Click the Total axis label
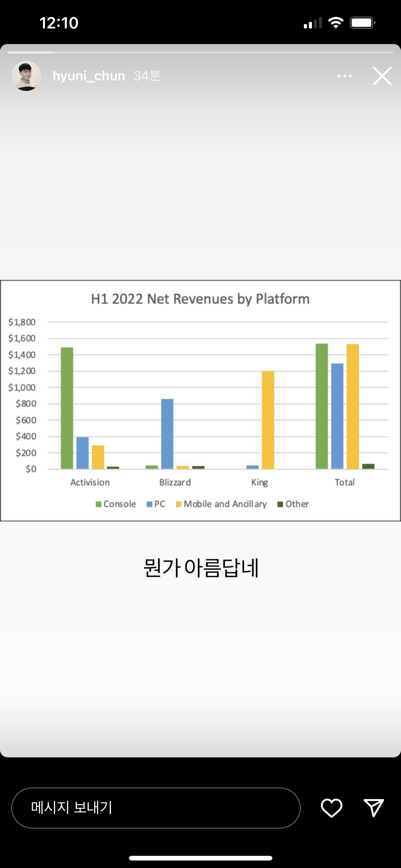This screenshot has width=401, height=868. point(344,482)
